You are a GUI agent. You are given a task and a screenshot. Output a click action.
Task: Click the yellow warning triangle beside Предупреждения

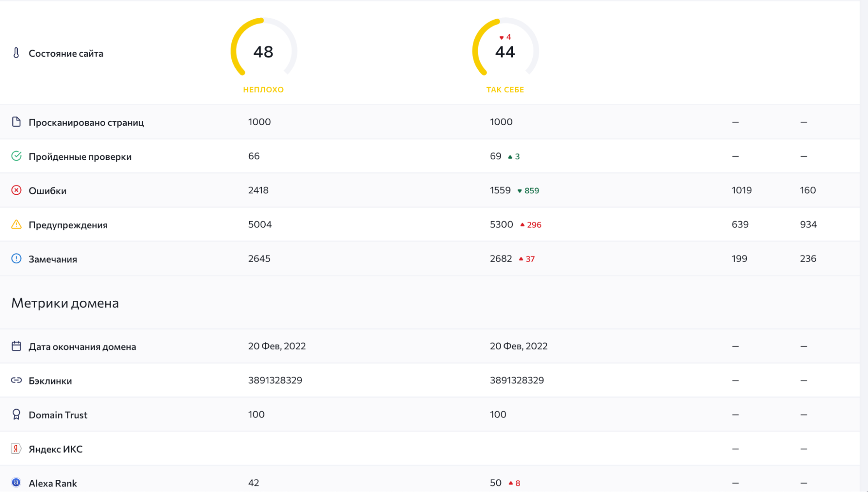click(16, 224)
